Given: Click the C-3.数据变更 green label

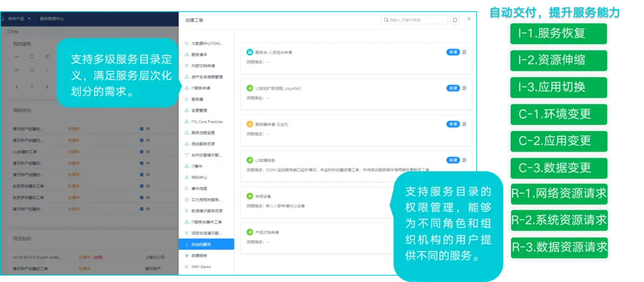Looking at the screenshot, I should point(558,167).
